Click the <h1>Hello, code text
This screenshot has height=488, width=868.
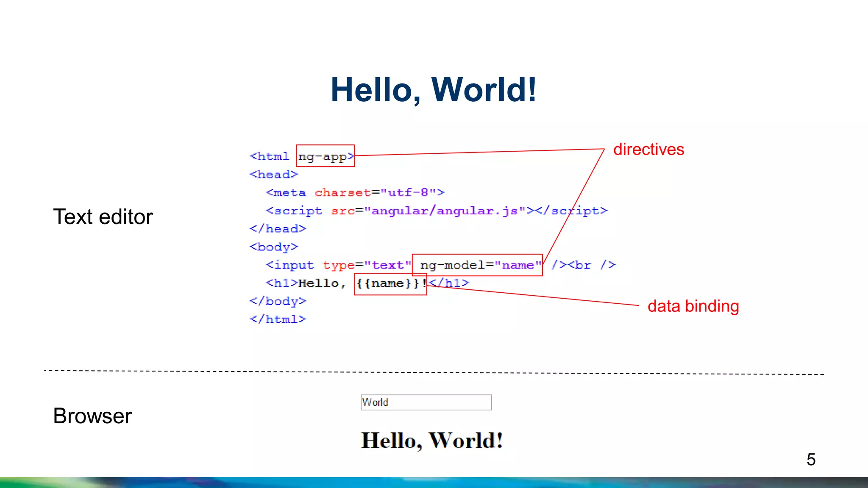click(x=306, y=283)
